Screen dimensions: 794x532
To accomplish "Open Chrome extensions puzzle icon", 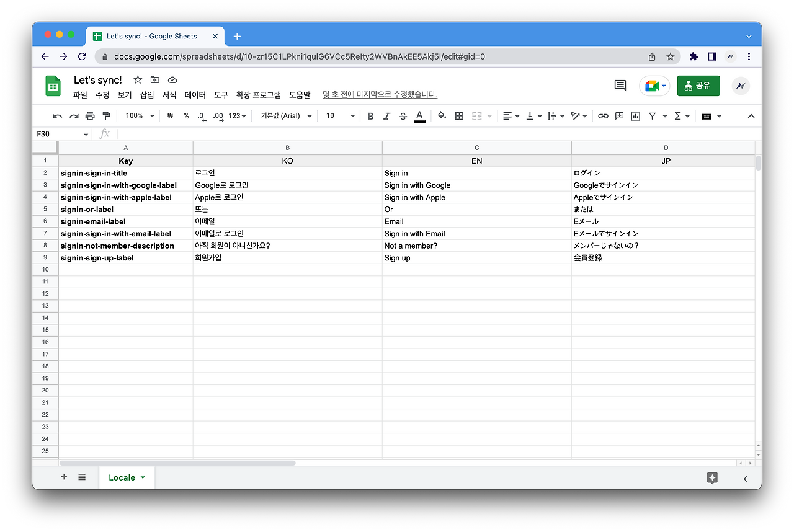I will [694, 56].
